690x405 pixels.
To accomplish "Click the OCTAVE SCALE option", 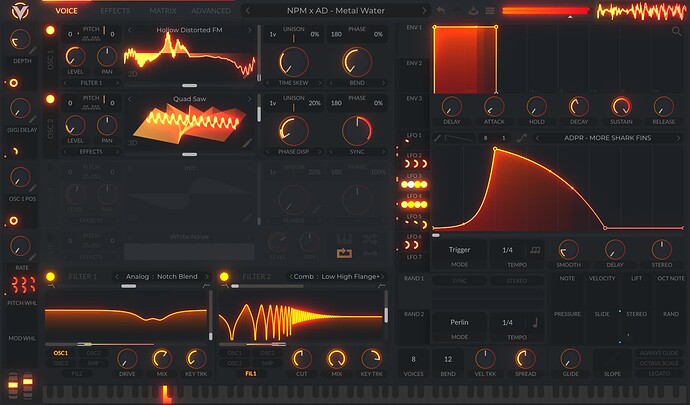I will pyautogui.click(x=659, y=363).
